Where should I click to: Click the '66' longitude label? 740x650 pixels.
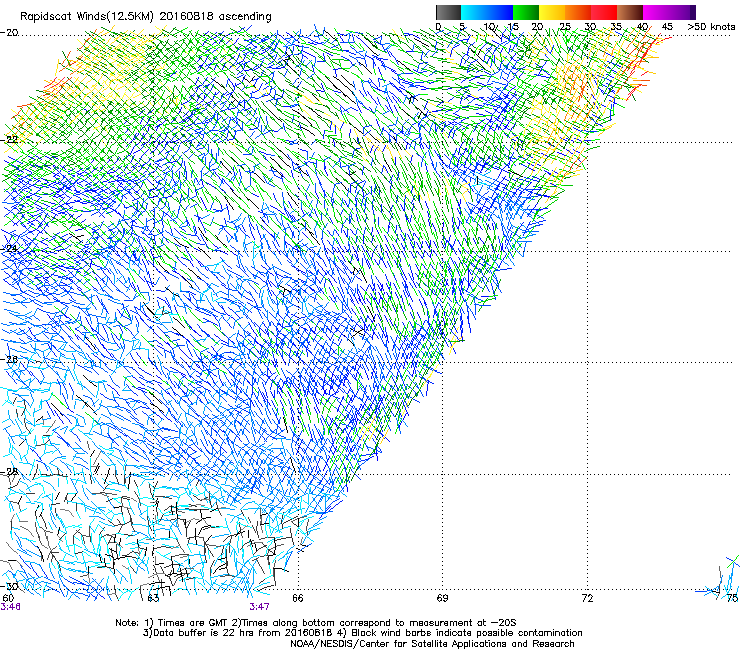point(297,598)
